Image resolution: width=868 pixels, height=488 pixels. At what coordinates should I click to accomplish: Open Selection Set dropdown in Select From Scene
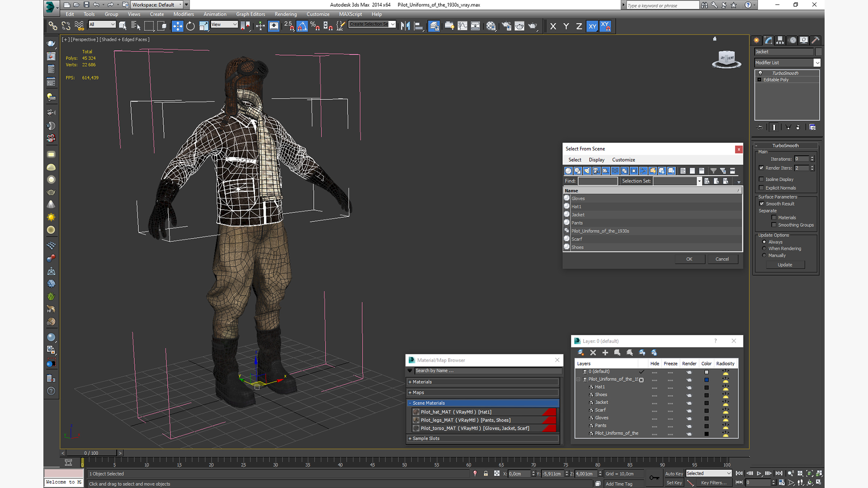699,181
